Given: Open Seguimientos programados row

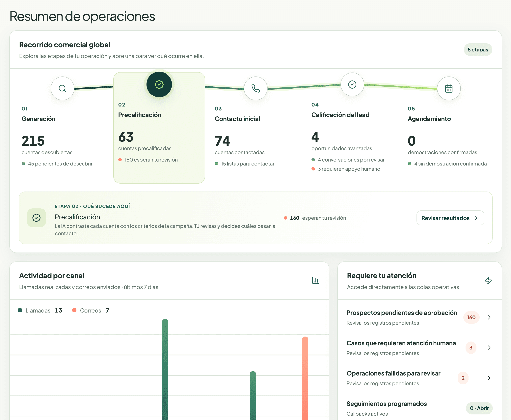Looking at the screenshot, I should pos(419,408).
